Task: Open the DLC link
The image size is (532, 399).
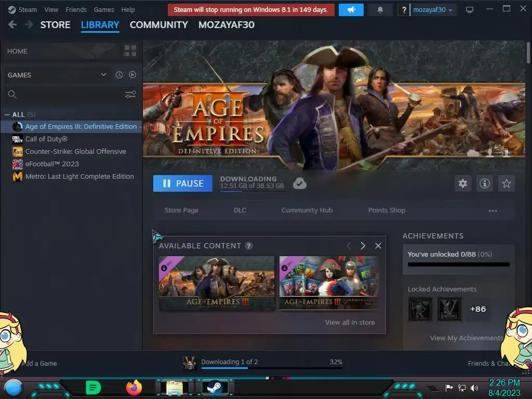Action: pyautogui.click(x=240, y=210)
